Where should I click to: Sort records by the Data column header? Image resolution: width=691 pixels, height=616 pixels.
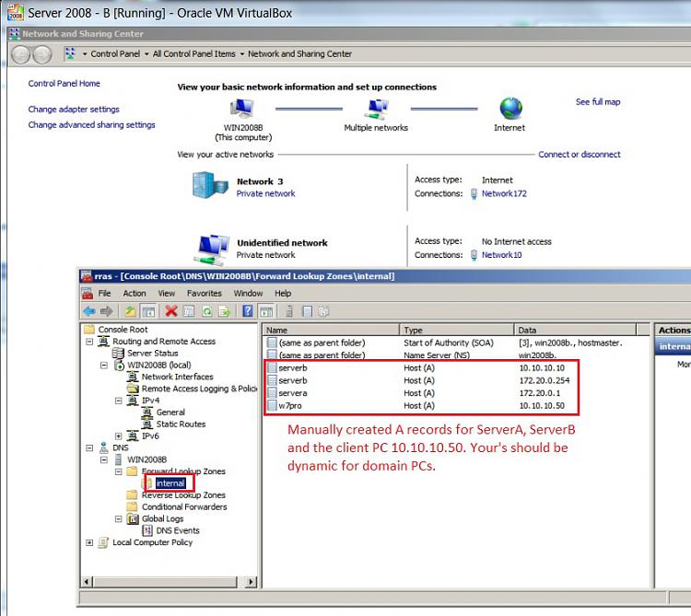576,330
